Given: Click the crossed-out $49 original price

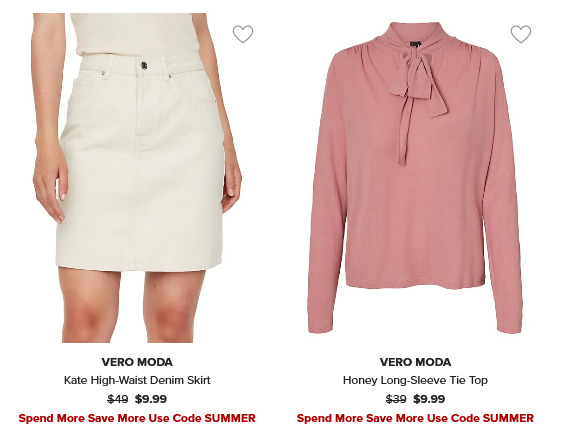Looking at the screenshot, I should [x=118, y=399].
